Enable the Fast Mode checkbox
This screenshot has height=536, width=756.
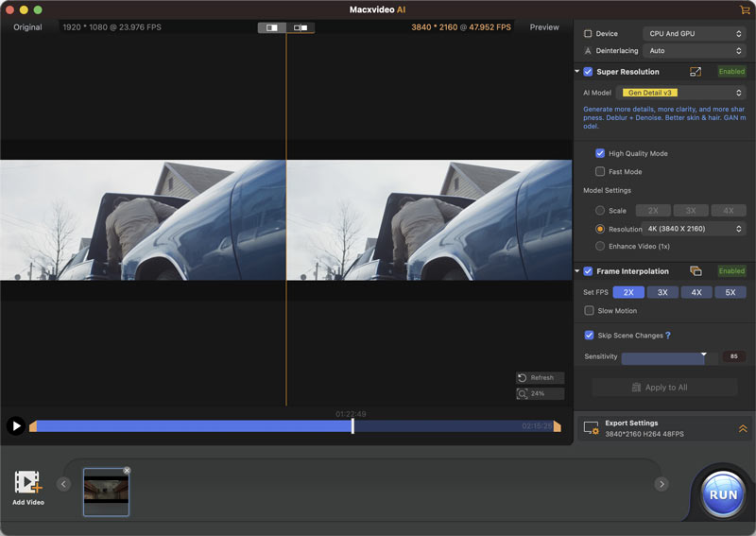[600, 172]
